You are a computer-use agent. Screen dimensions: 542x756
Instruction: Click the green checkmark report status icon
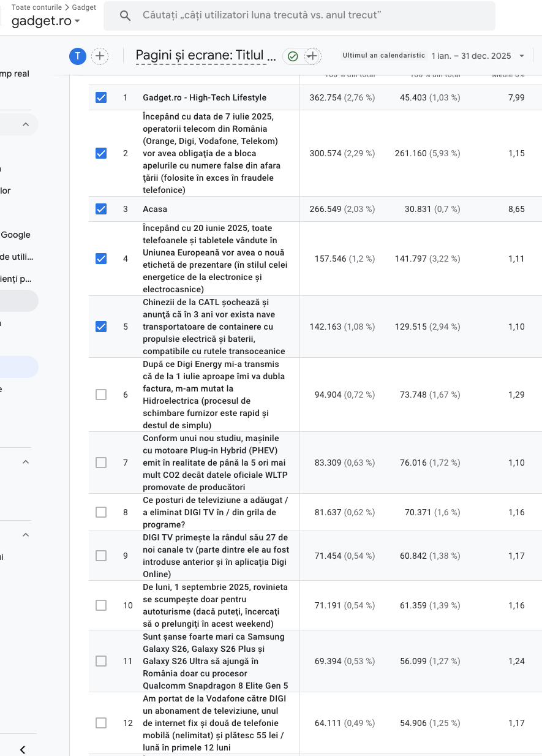[x=293, y=56]
